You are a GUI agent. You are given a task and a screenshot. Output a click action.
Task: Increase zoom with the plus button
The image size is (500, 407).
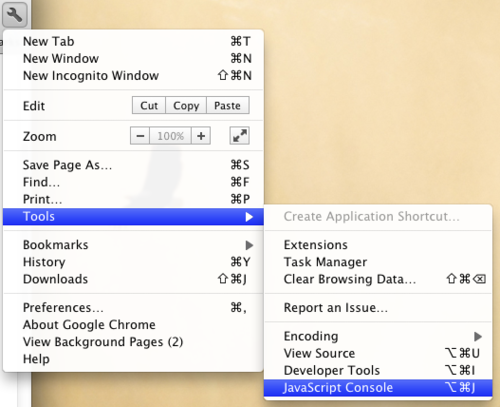(x=201, y=136)
